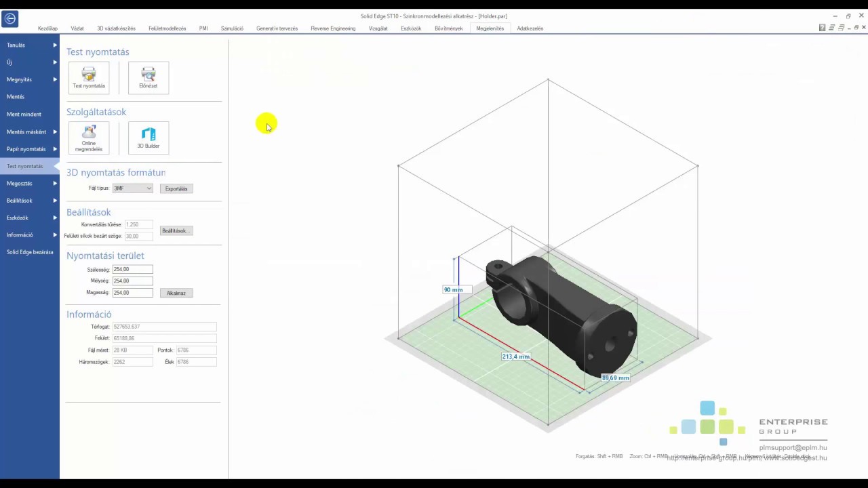868x488 pixels.
Task: Expand the Információ sidebar submenu
Action: tap(55, 235)
